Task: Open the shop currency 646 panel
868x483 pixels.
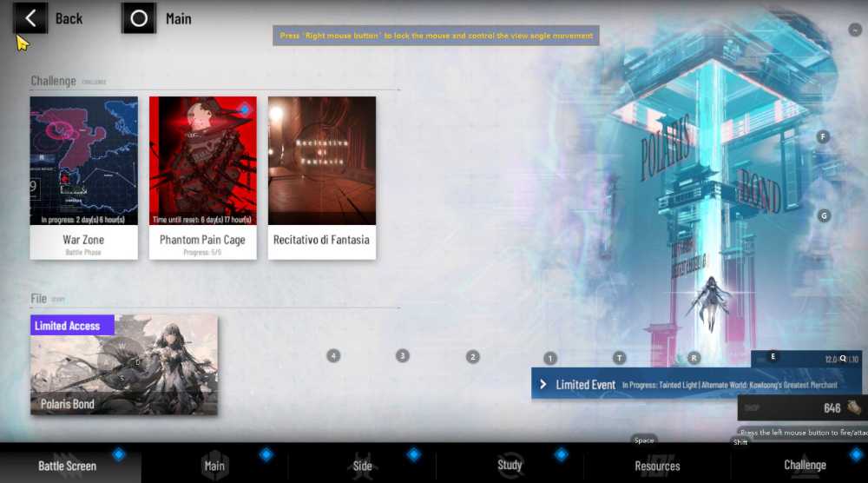Action: click(802, 408)
